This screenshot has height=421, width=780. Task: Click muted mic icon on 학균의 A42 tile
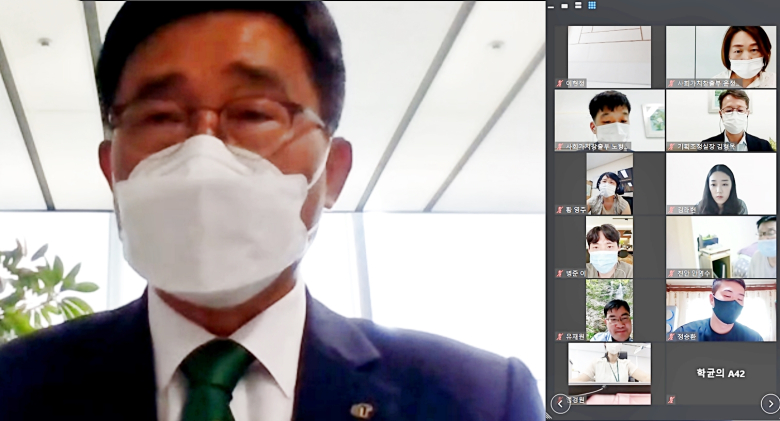671,400
